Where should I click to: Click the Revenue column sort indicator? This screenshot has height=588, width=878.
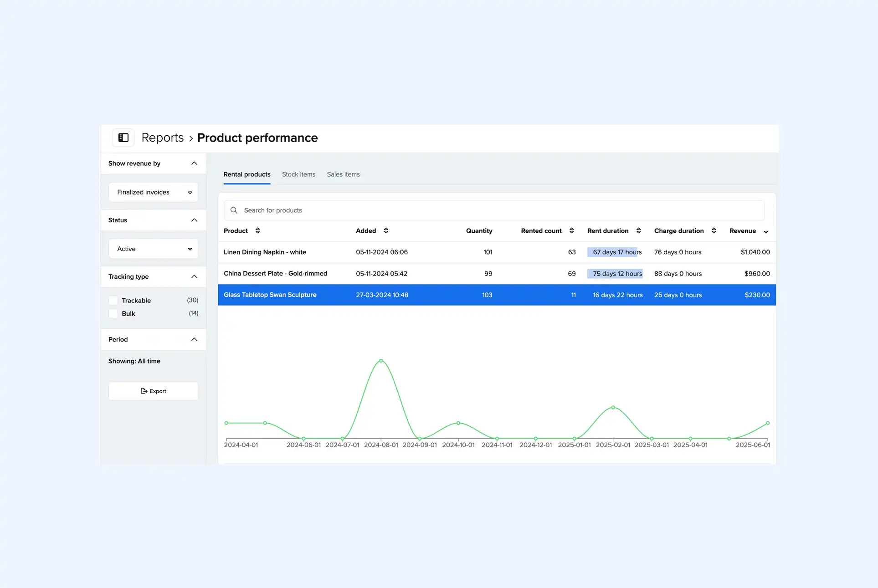tap(766, 231)
